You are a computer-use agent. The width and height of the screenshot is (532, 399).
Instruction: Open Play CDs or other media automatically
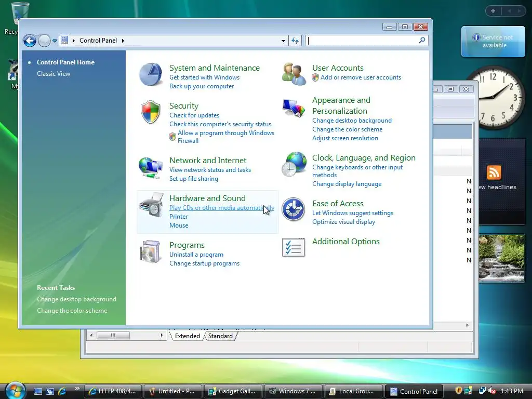coord(222,208)
